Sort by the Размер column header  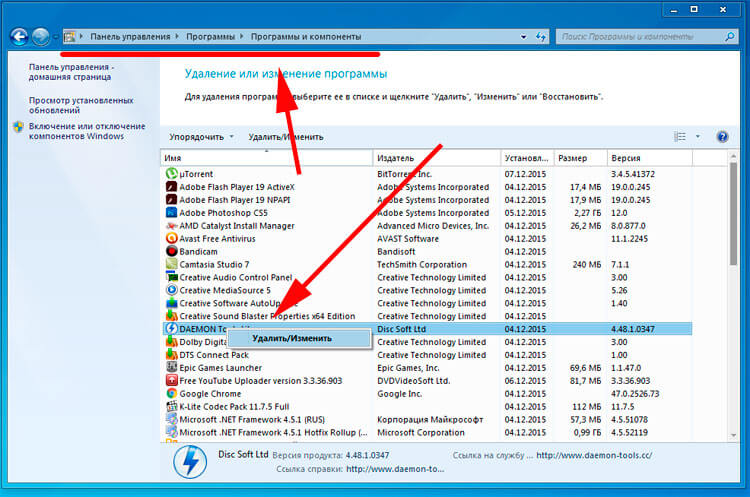pyautogui.click(x=580, y=158)
